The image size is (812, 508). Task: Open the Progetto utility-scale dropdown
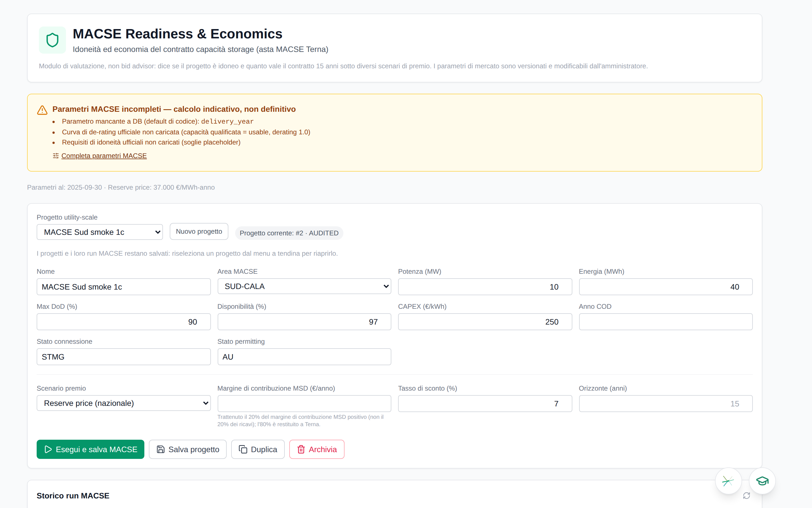tap(100, 232)
